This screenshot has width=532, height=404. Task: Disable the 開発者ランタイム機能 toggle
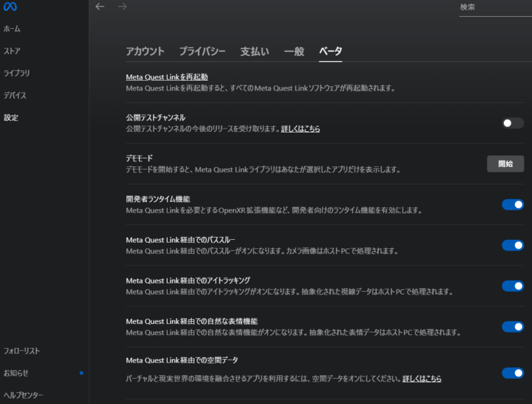coord(512,205)
